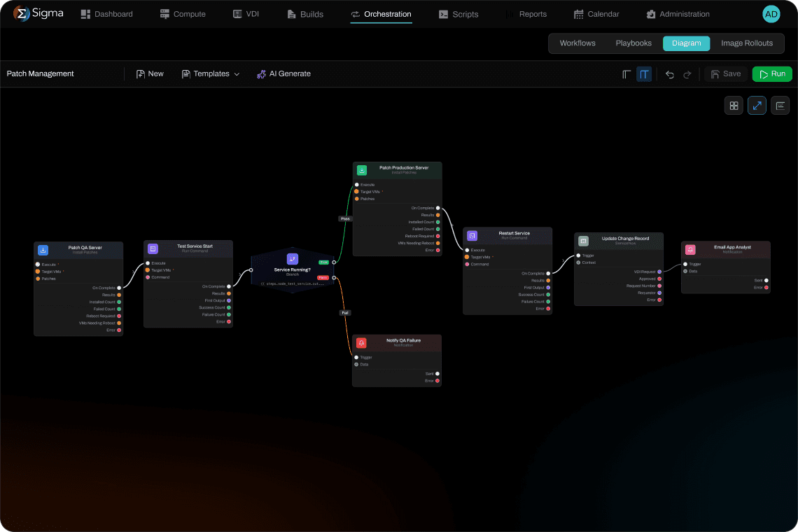
Task: Select the Update Change Record icon
Action: [x=583, y=241]
